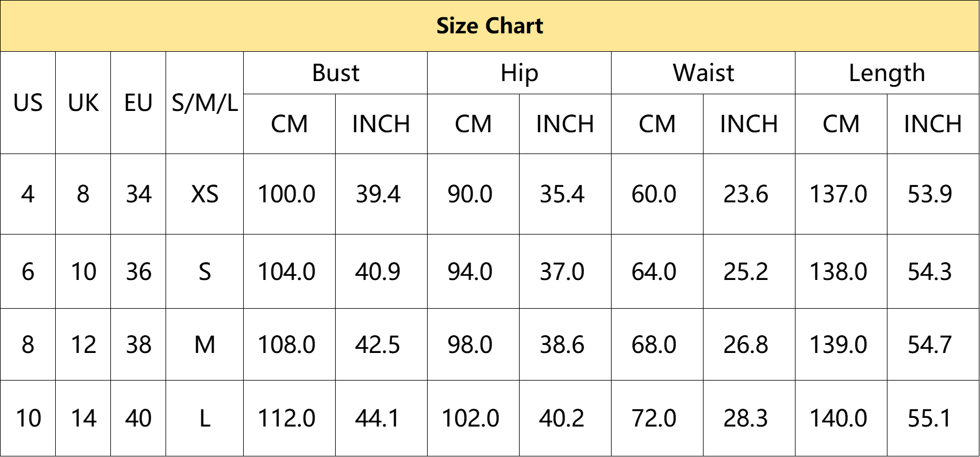Image resolution: width=980 pixels, height=457 pixels.
Task: Click the EU size column header
Action: coord(138,103)
